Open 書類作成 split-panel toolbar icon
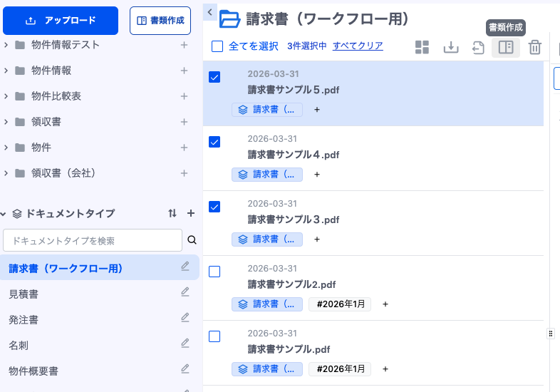Image resolution: width=560 pixels, height=392 pixels. coord(506,47)
